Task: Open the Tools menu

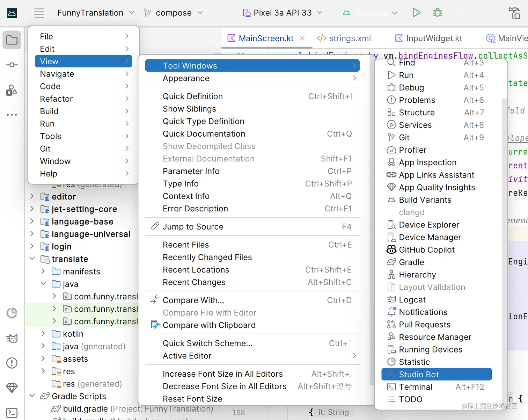Action: click(x=83, y=136)
